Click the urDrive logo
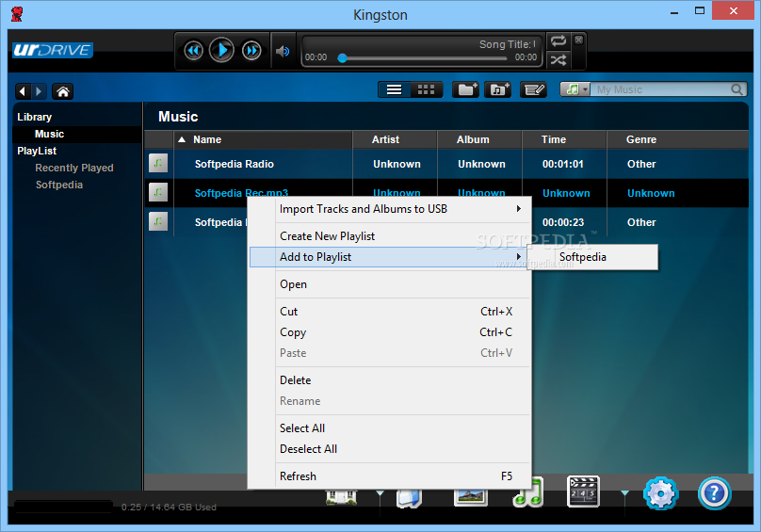Image resolution: width=761 pixels, height=532 pixels. coord(53,50)
